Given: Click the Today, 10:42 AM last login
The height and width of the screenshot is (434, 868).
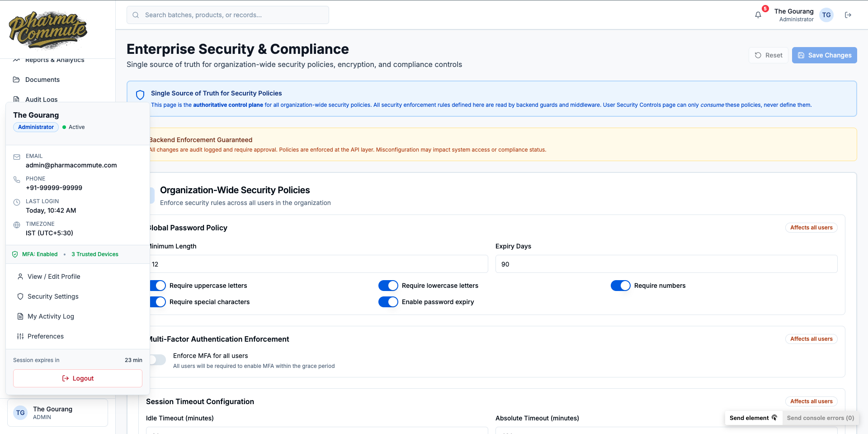Looking at the screenshot, I should pos(51,210).
